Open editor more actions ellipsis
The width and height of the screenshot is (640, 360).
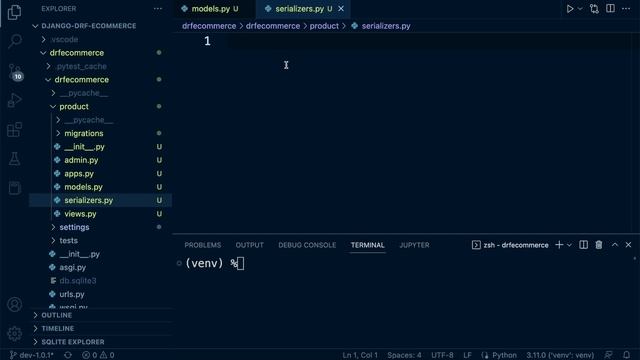[626, 9]
